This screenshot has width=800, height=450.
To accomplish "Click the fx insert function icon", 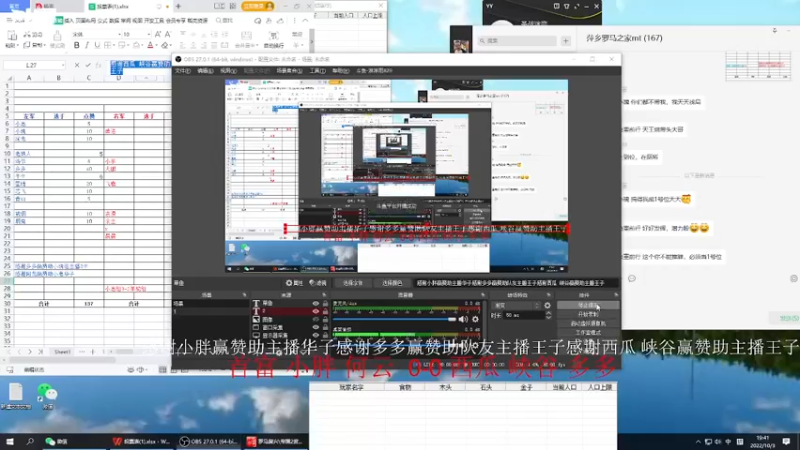I will (x=98, y=65).
